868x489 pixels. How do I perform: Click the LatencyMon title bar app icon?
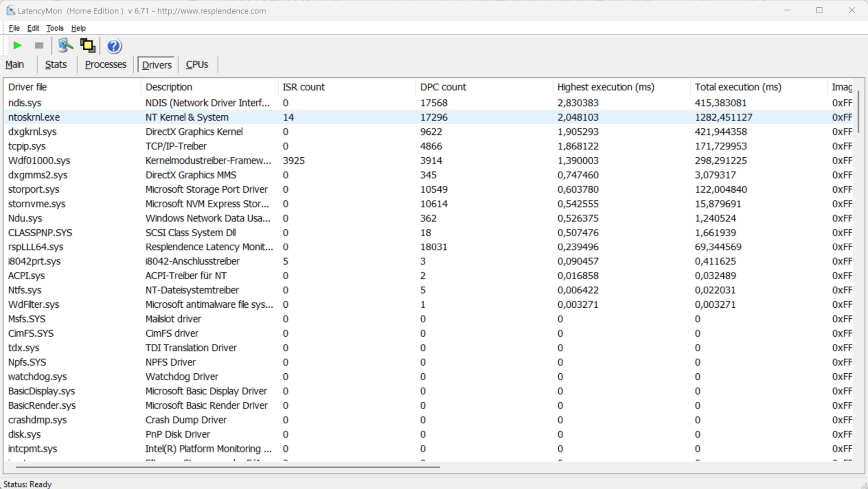click(10, 10)
